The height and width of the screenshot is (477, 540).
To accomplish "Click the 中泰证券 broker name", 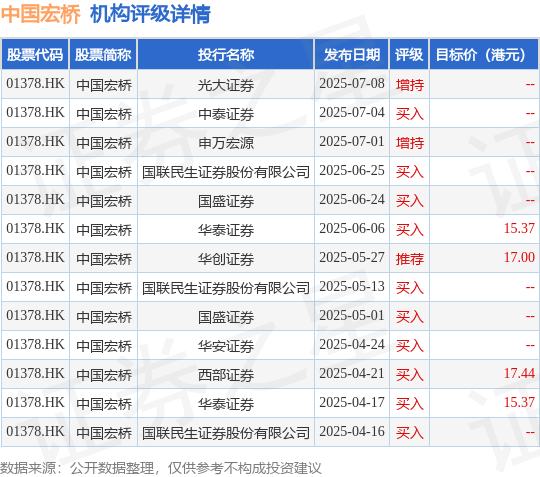I will coord(226,114).
